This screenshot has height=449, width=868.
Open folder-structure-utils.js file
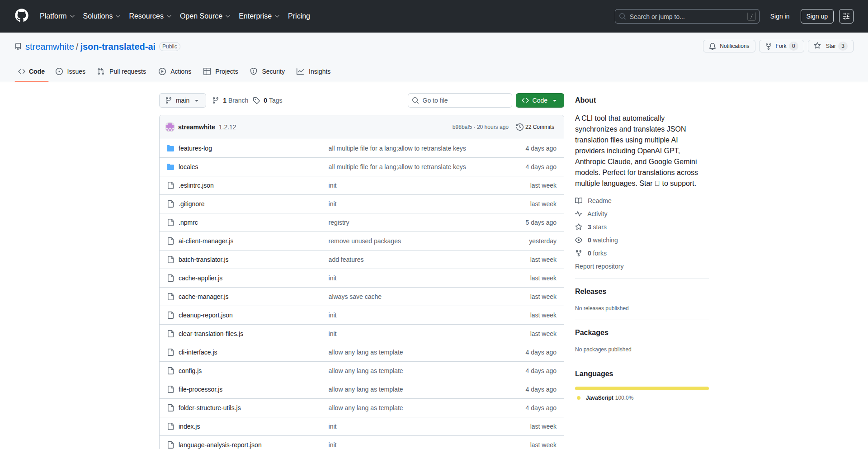[x=209, y=408]
